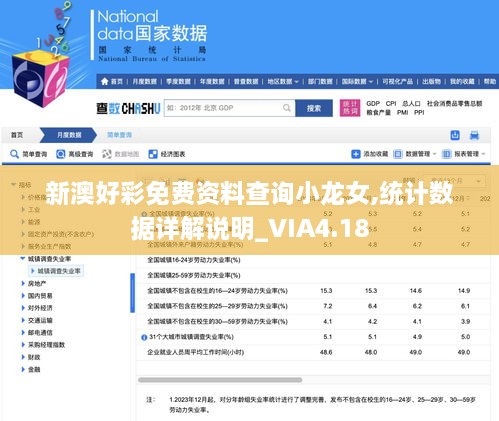Screen dimensions: 499x421
Task: Open 经济图表 economic charts
Action: [167, 154]
